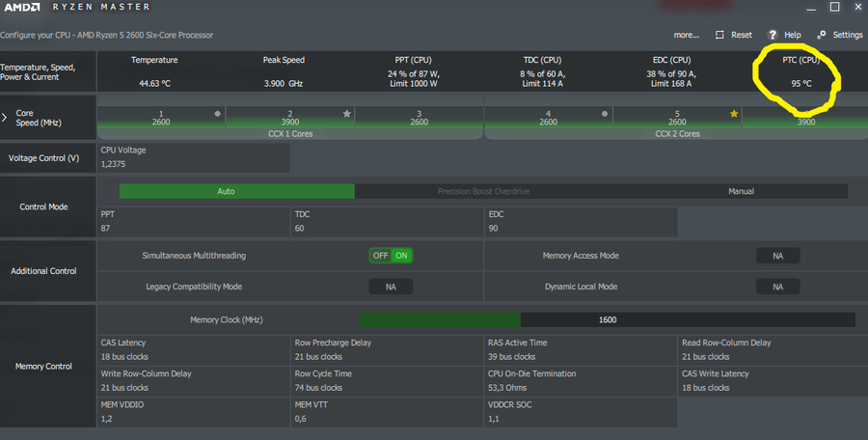Click the RAS Active Time field
The image size is (868, 440).
tap(581, 349)
